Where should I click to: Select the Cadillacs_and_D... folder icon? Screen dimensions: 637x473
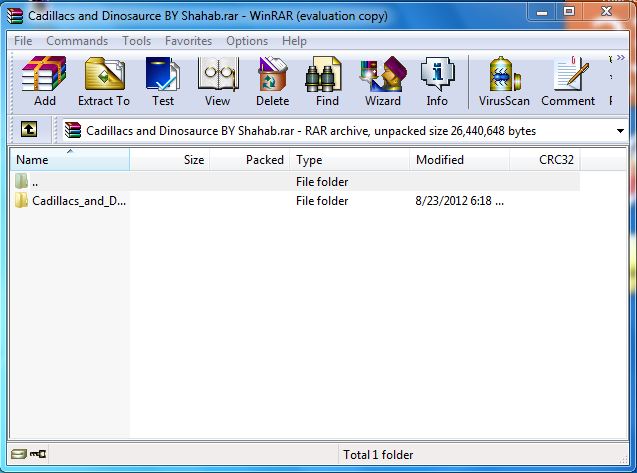(x=21, y=200)
